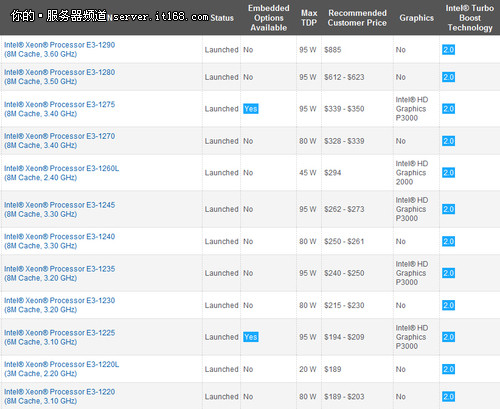Open the Intel Xeon Processor E3-1270 link
This screenshot has width=500, height=409.
pos(59,141)
